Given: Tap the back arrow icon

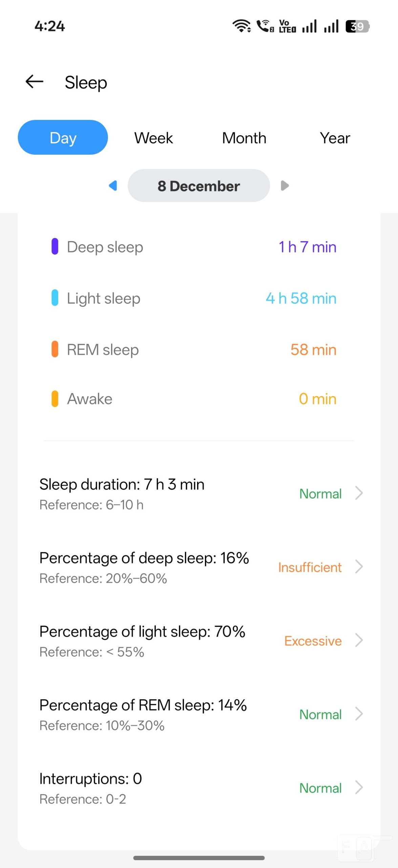Looking at the screenshot, I should [x=35, y=82].
